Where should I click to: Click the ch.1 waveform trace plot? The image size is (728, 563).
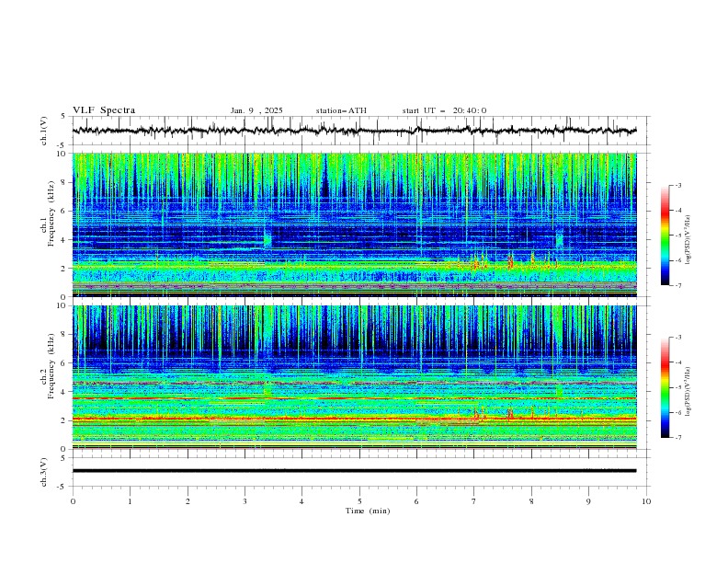tap(354, 131)
